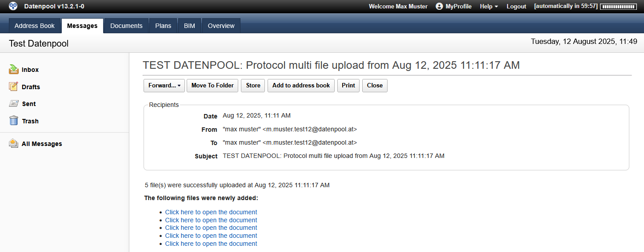
Task: Click the MyProfile user avatar icon
Action: click(x=439, y=6)
